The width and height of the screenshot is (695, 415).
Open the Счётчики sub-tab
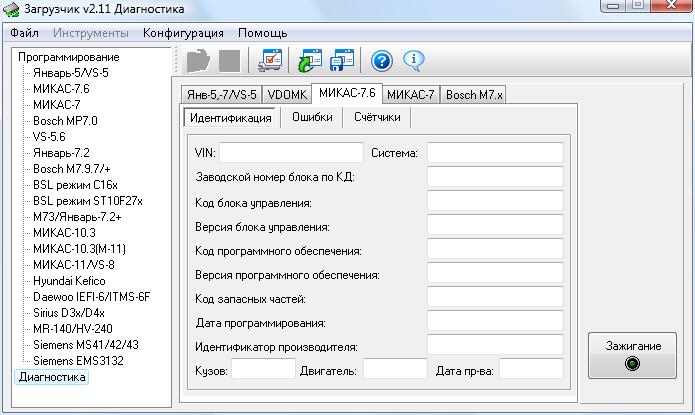pyautogui.click(x=377, y=117)
